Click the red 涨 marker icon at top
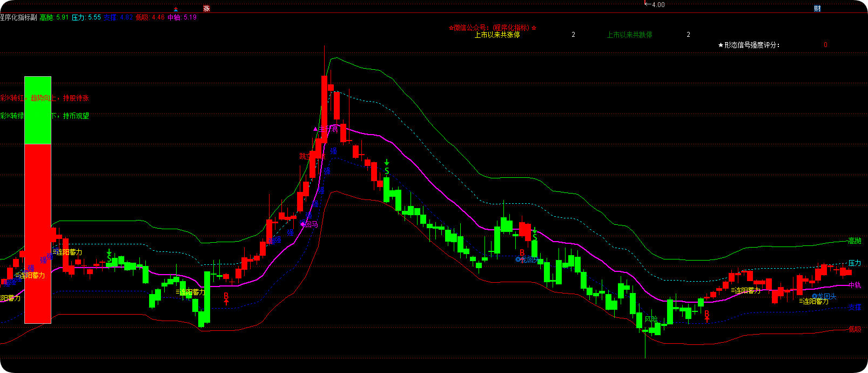 coord(206,8)
